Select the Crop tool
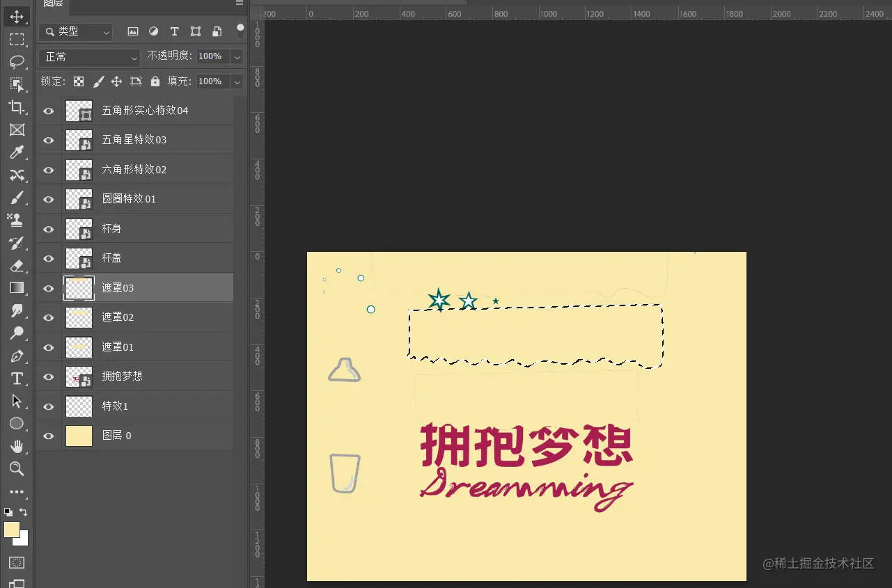The image size is (892, 588). [17, 106]
